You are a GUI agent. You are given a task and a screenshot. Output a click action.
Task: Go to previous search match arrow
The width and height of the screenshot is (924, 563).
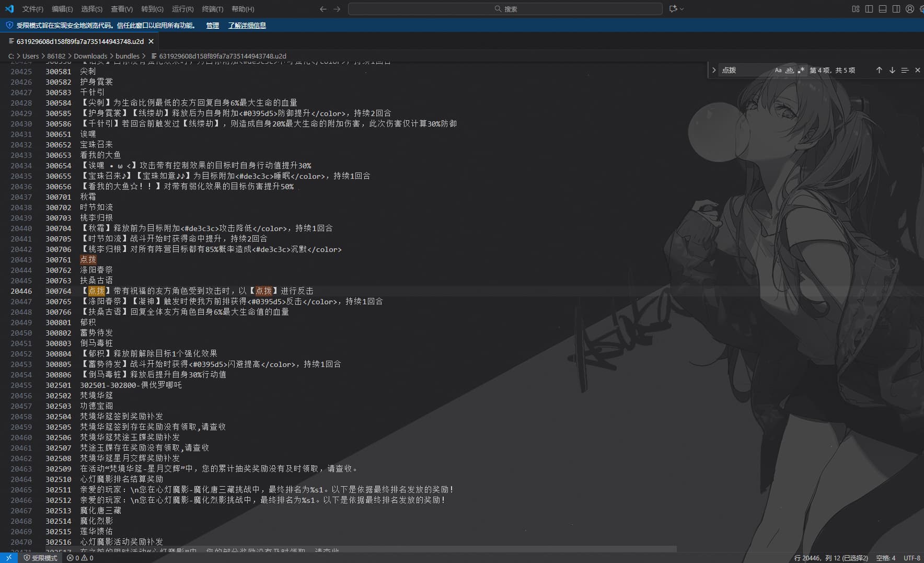point(879,70)
